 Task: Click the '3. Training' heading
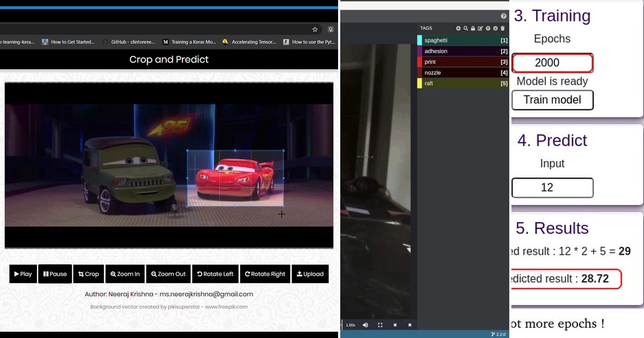[552, 16]
